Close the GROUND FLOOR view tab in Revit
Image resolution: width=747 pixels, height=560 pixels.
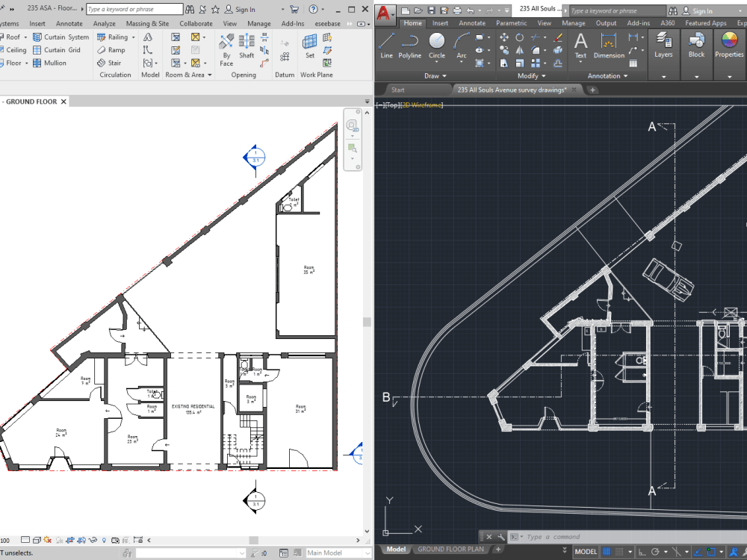pos(63,102)
